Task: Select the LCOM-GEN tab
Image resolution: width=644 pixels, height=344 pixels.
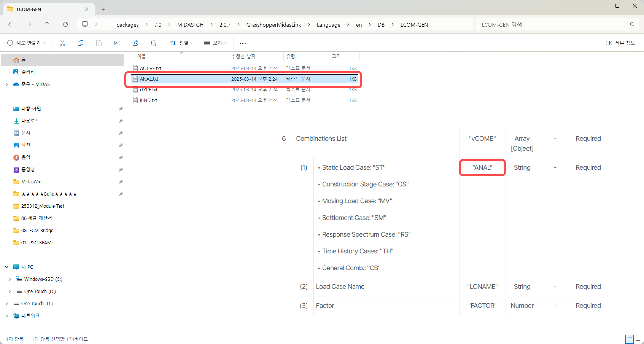Action: (x=49, y=9)
